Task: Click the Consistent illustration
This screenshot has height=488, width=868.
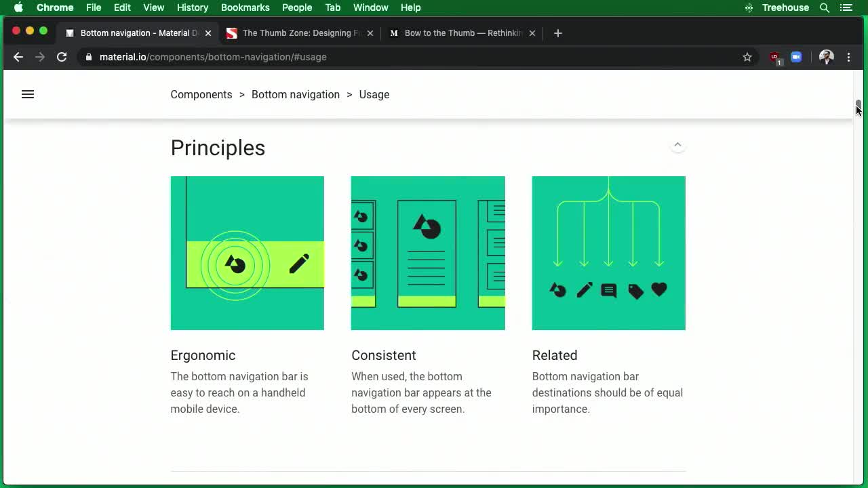Action: pyautogui.click(x=428, y=253)
